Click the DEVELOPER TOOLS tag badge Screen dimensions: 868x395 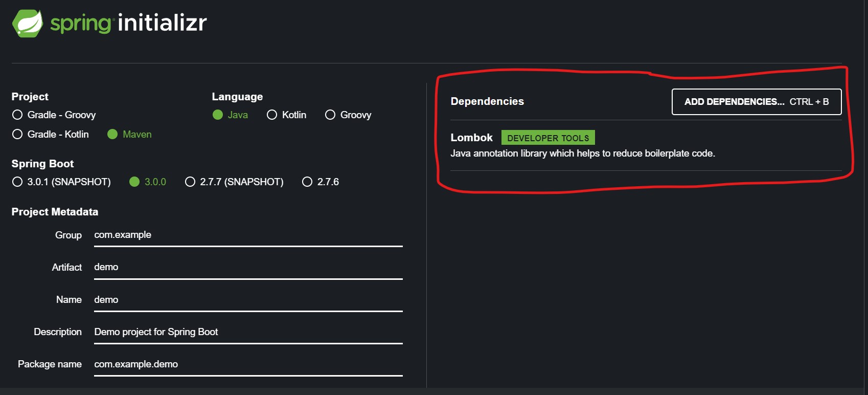coord(548,138)
